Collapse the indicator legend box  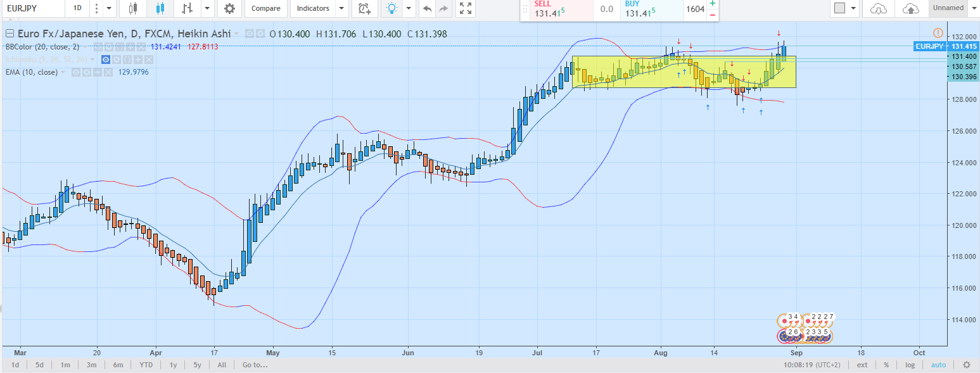point(10,34)
